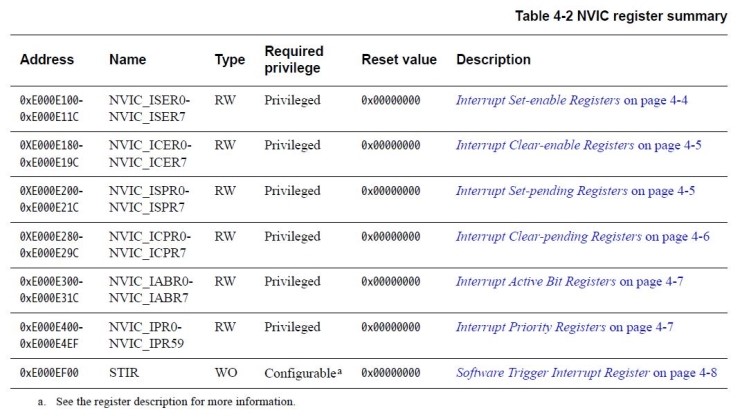This screenshot has width=740, height=417.
Task: Click the Configurable privilege cell for STIR
Action: [x=301, y=372]
